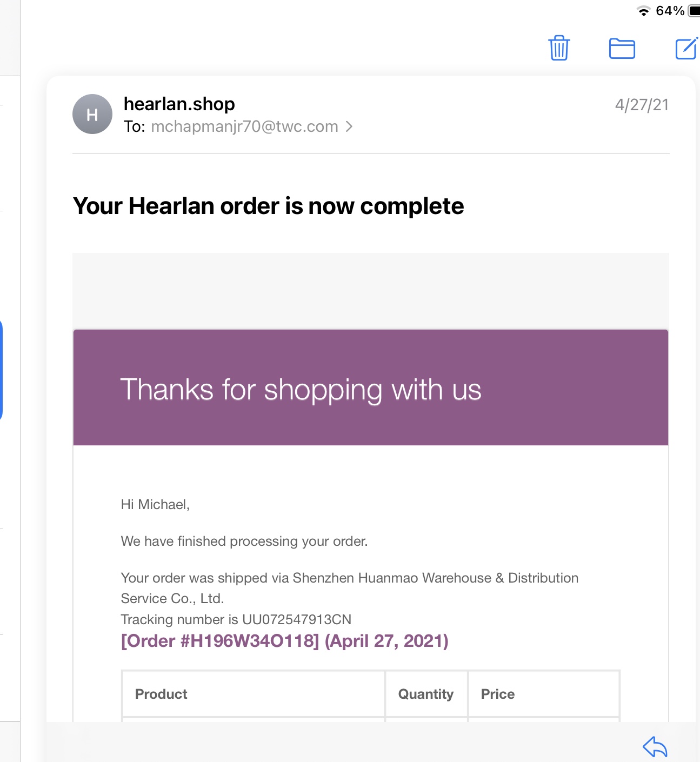Select recipient mchapmanjr70@twc.com

[x=244, y=126]
